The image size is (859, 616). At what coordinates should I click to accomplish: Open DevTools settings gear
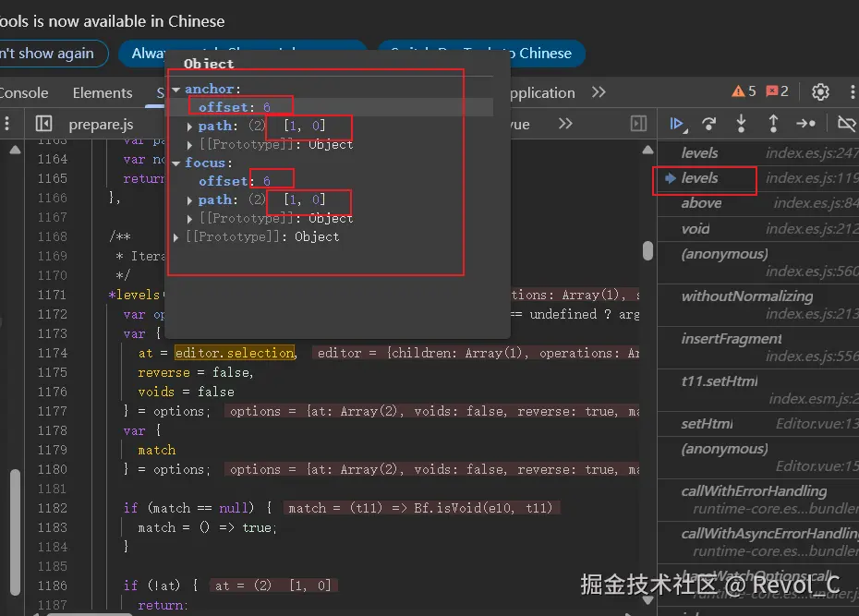pos(820,92)
